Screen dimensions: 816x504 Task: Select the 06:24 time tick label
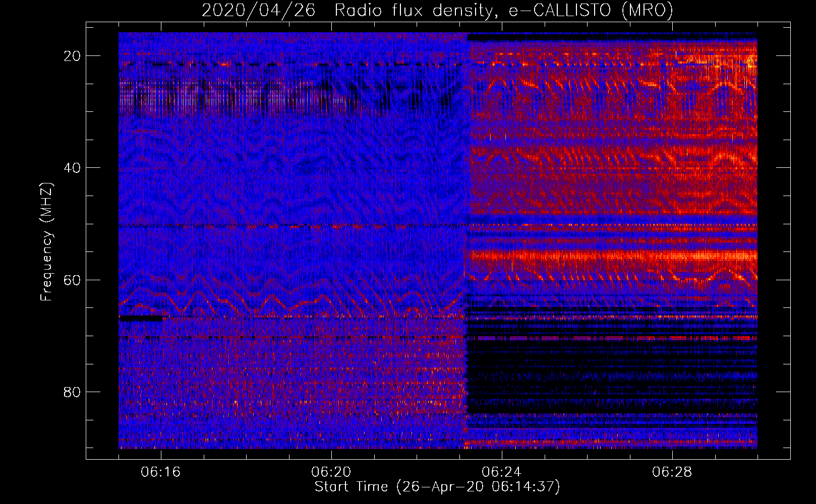[x=502, y=472]
